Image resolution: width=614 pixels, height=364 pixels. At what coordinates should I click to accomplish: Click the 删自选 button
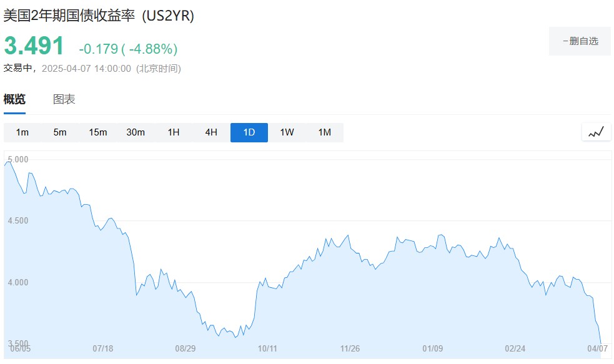coord(580,41)
